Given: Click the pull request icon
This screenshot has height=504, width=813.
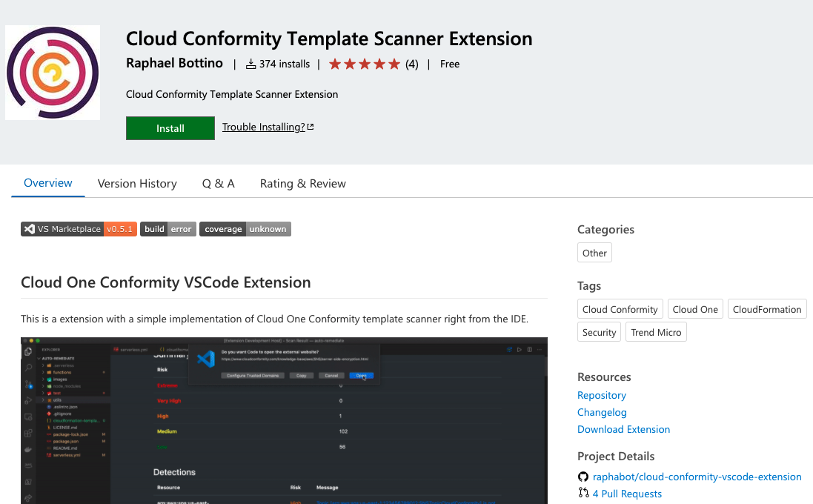Looking at the screenshot, I should [583, 493].
